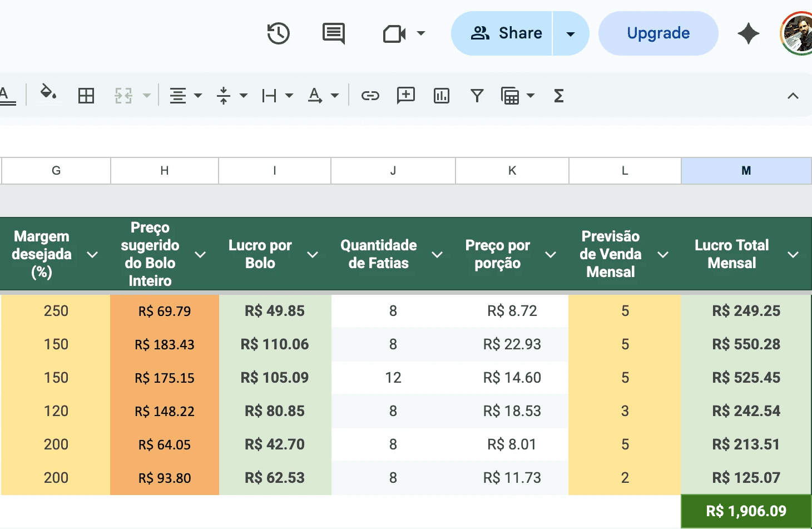This screenshot has height=529, width=812.
Task: Insert link using chain icon
Action: coord(370,96)
